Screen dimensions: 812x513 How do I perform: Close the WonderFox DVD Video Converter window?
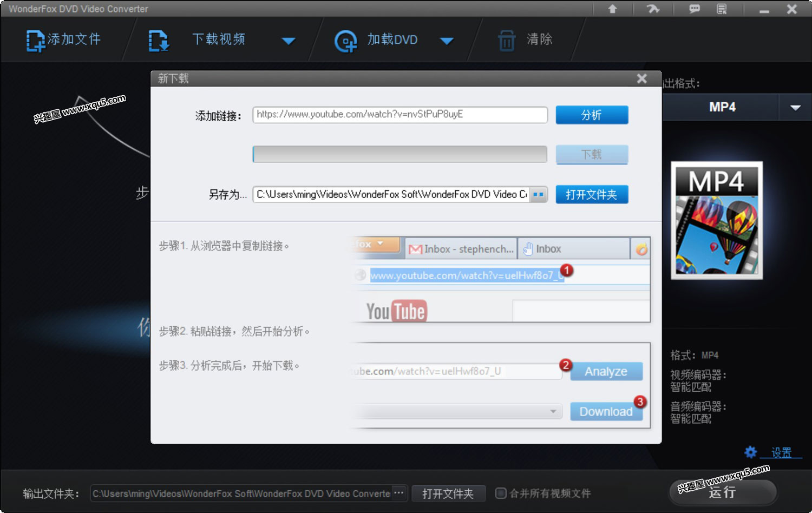click(x=792, y=9)
